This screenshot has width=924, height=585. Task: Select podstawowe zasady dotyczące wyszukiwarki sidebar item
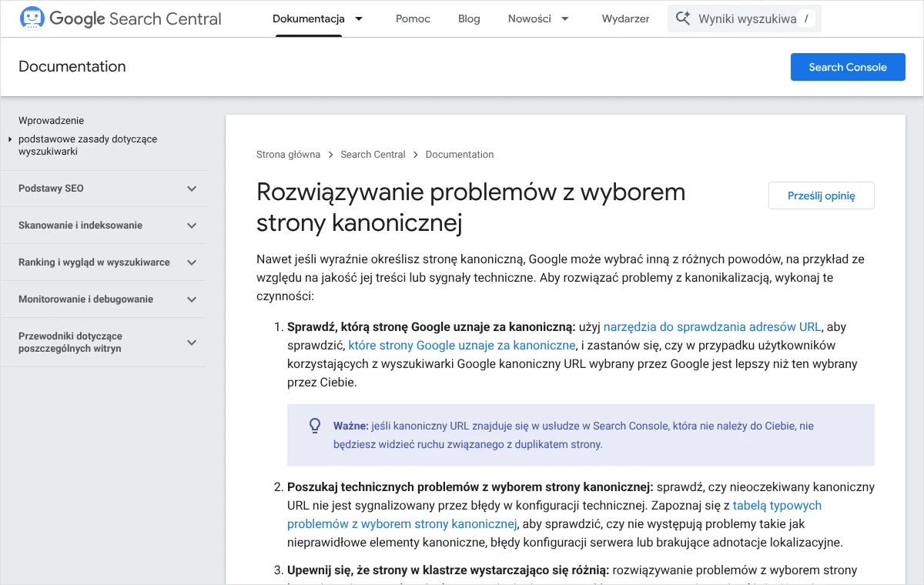tap(88, 145)
